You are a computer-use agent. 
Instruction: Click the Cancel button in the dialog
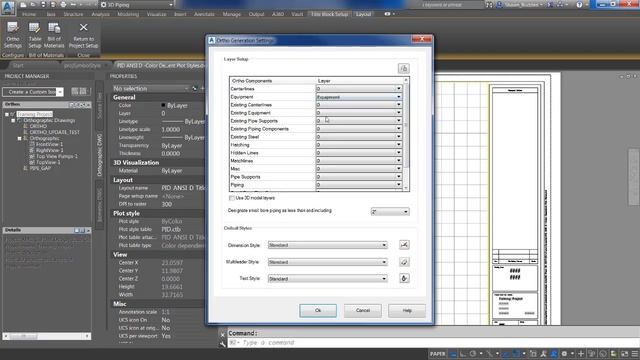362,311
